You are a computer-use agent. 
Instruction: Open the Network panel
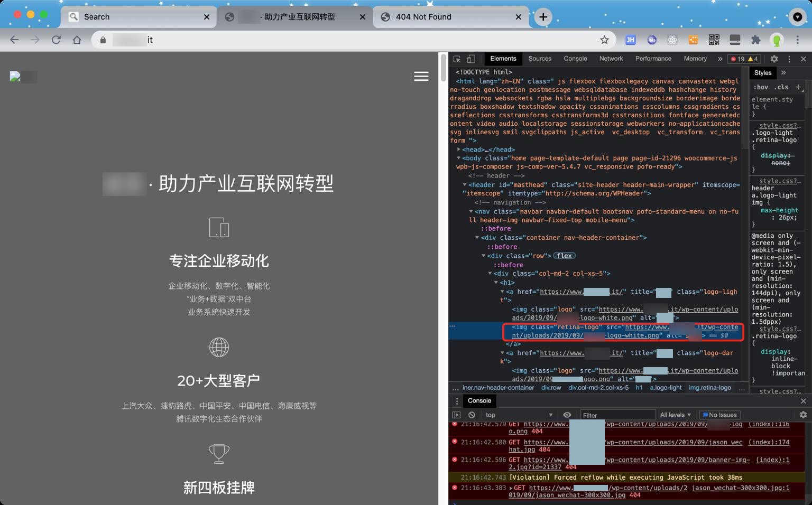point(611,59)
